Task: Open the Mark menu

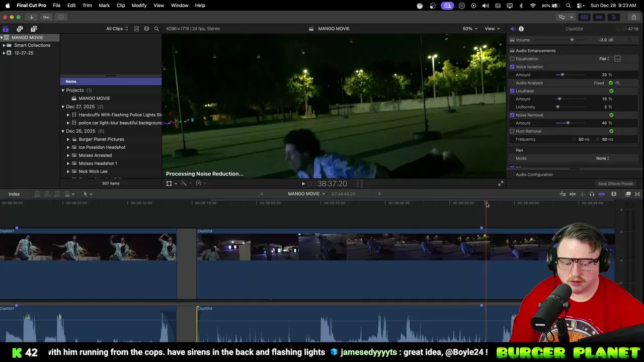Action: click(x=104, y=6)
